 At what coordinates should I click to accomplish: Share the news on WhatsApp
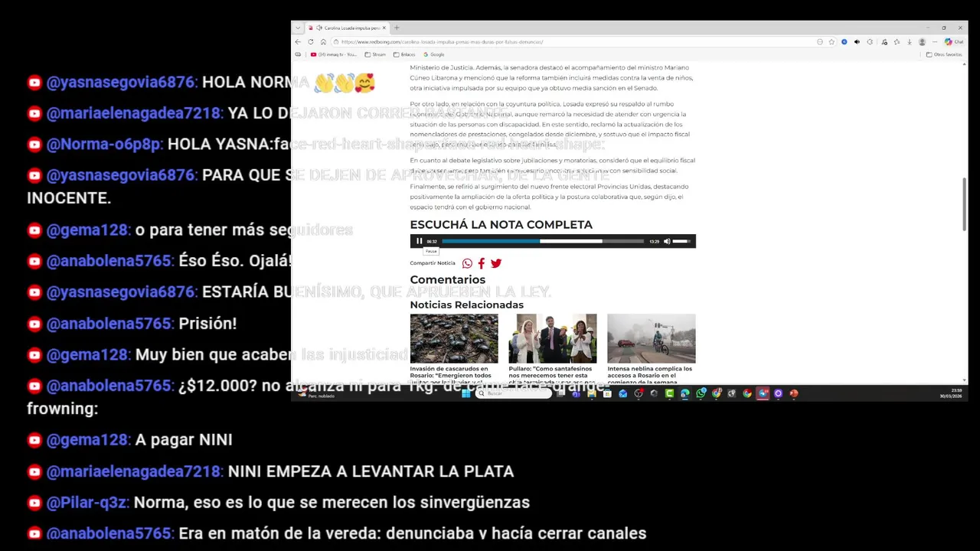coord(467,263)
